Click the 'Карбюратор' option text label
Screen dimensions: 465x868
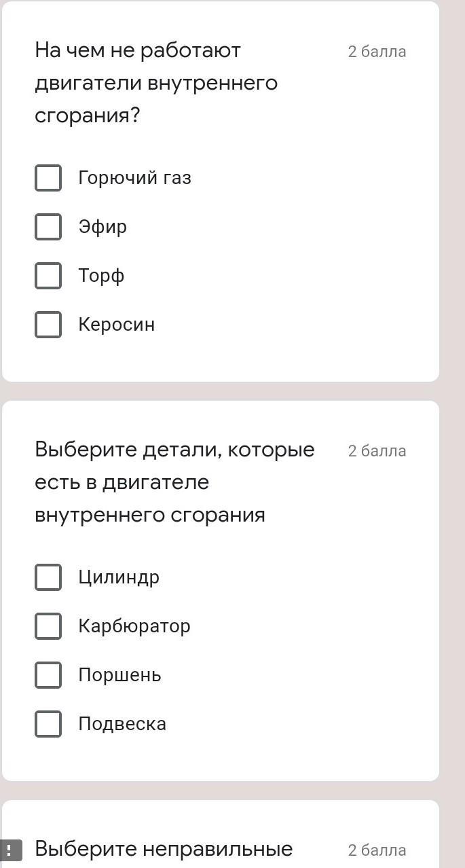coord(134,626)
